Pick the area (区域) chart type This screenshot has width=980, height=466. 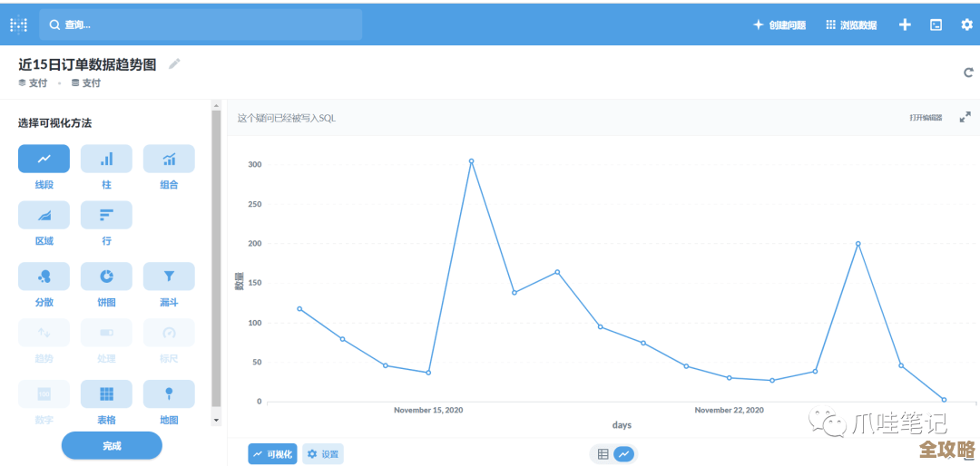coord(44,215)
